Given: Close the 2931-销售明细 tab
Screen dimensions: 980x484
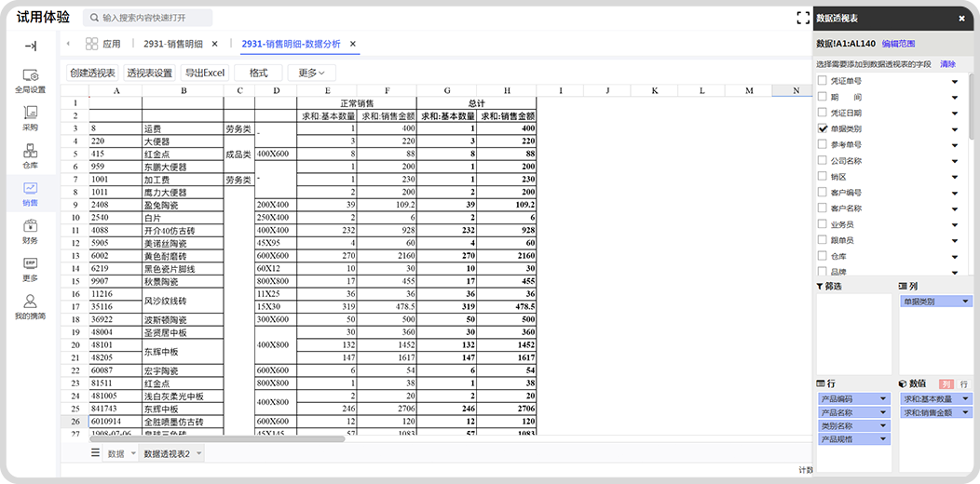Looking at the screenshot, I should [x=214, y=44].
